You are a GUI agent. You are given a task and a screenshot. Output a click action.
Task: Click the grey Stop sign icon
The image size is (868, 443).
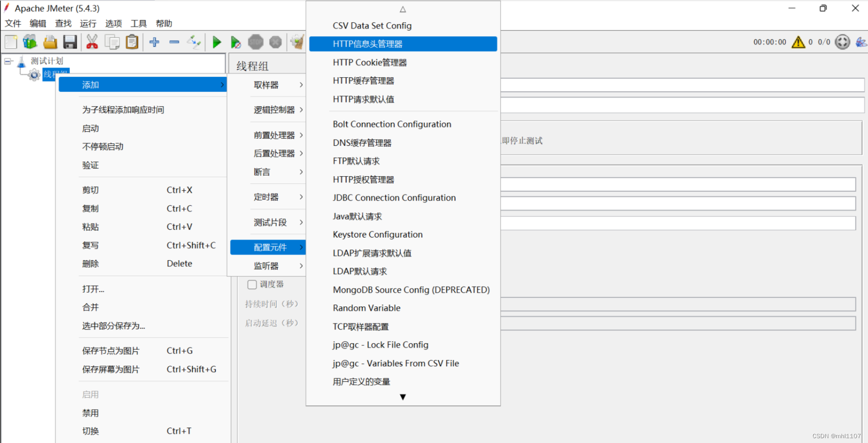click(x=256, y=42)
